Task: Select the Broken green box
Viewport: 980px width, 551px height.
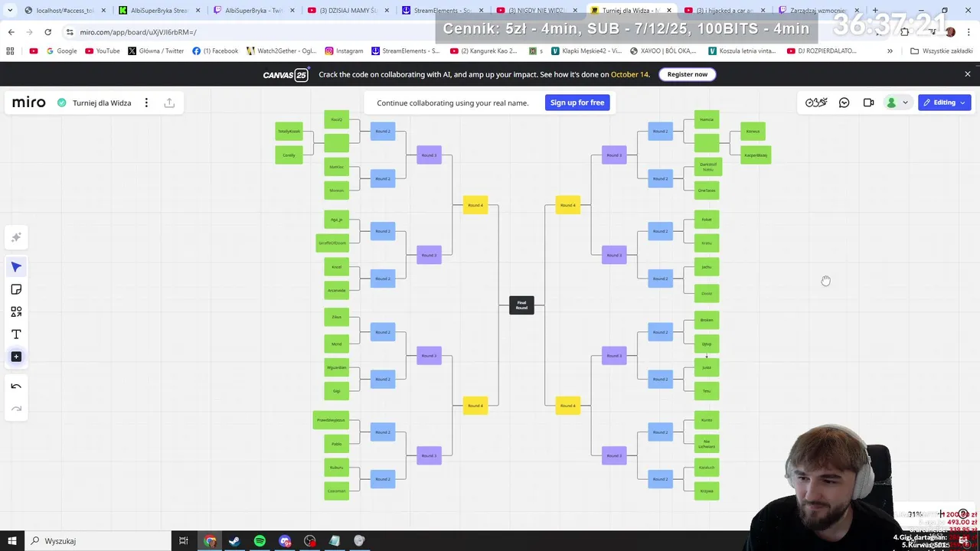Action: [x=707, y=320]
